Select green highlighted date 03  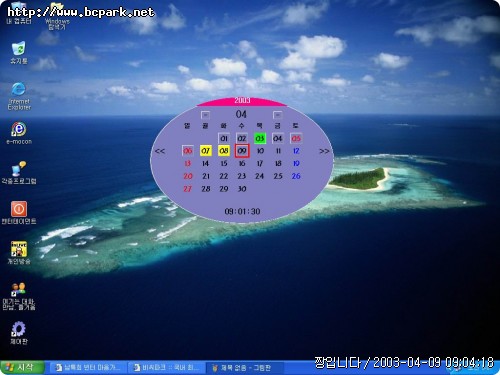click(260, 138)
